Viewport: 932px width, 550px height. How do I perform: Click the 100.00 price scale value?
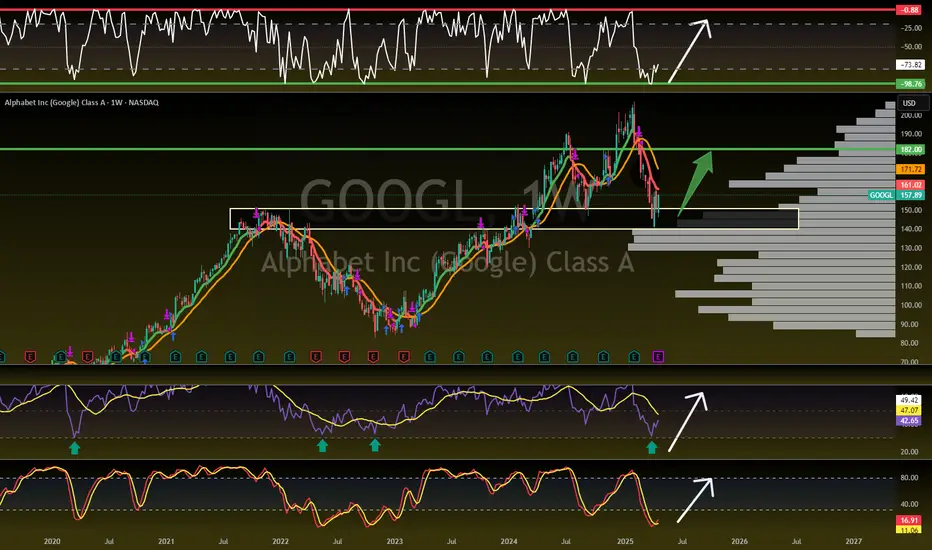pyautogui.click(x=911, y=305)
